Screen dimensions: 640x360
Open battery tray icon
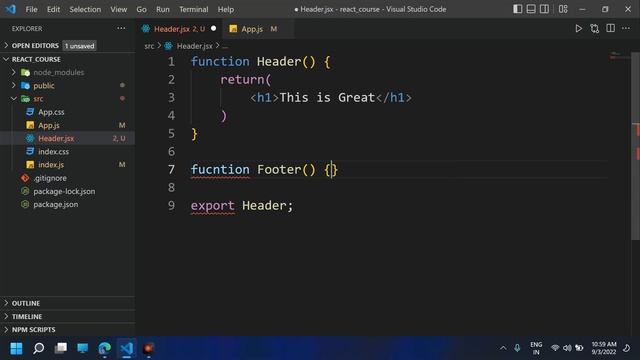[579, 348]
